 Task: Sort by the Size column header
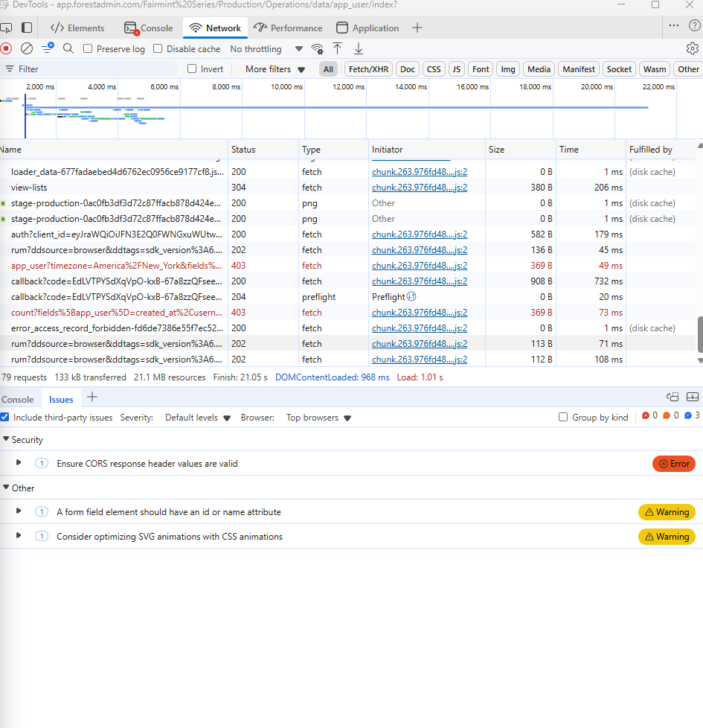521,150
